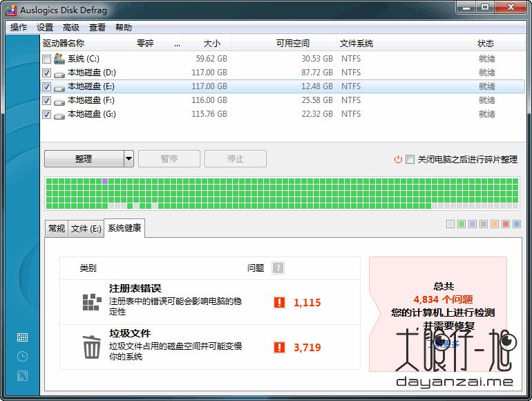Open the SSD tools sidebar icon

tap(22, 376)
